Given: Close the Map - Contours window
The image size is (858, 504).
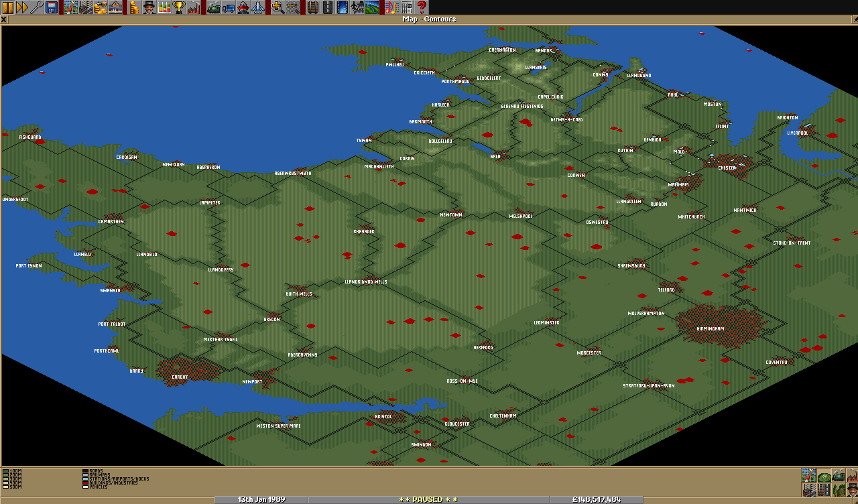Looking at the screenshot, I should [3, 19].
